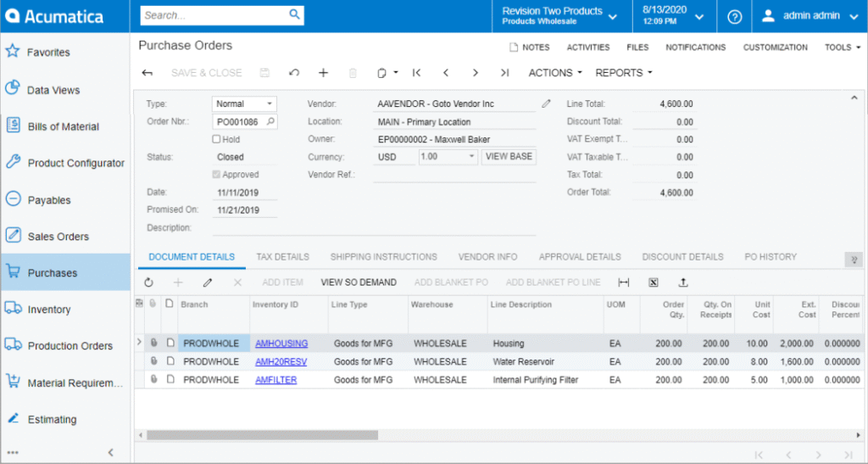This screenshot has width=868, height=464.
Task: Click the edit pencil beside Vendor
Action: [547, 103]
